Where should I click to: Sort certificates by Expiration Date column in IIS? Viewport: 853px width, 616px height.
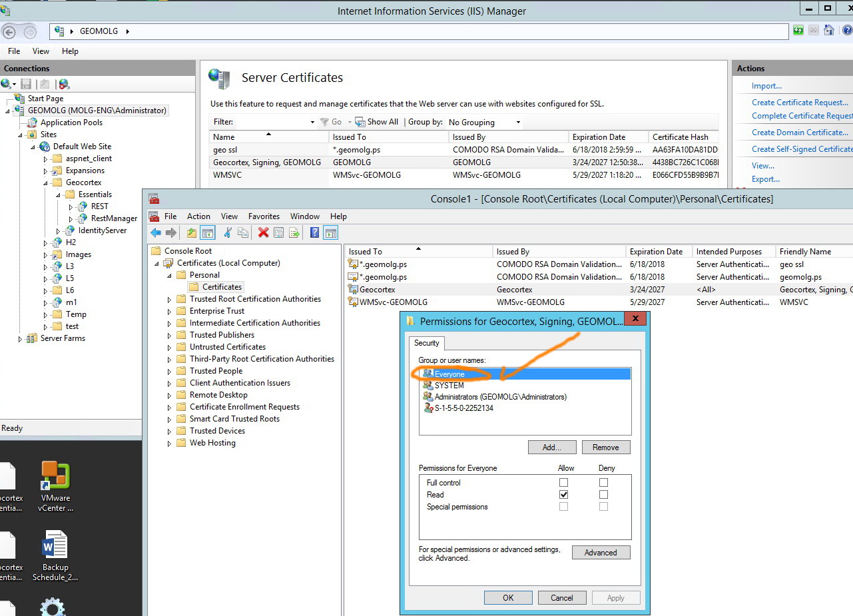609,137
